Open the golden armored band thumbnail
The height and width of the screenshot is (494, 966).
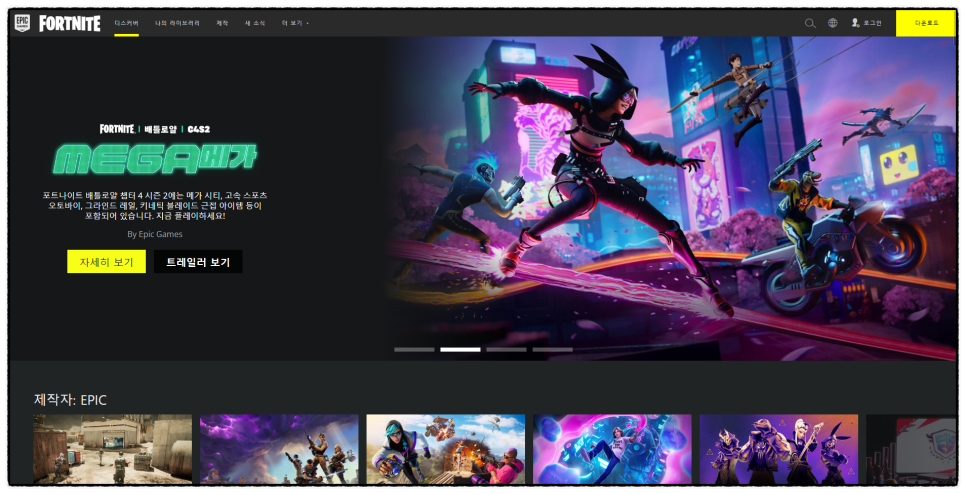pos(779,449)
